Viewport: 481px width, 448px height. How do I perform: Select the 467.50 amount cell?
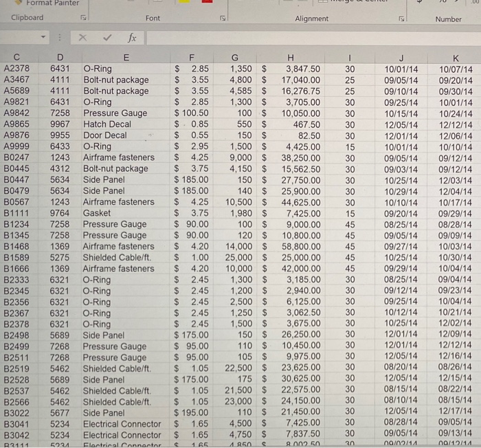pyautogui.click(x=291, y=124)
